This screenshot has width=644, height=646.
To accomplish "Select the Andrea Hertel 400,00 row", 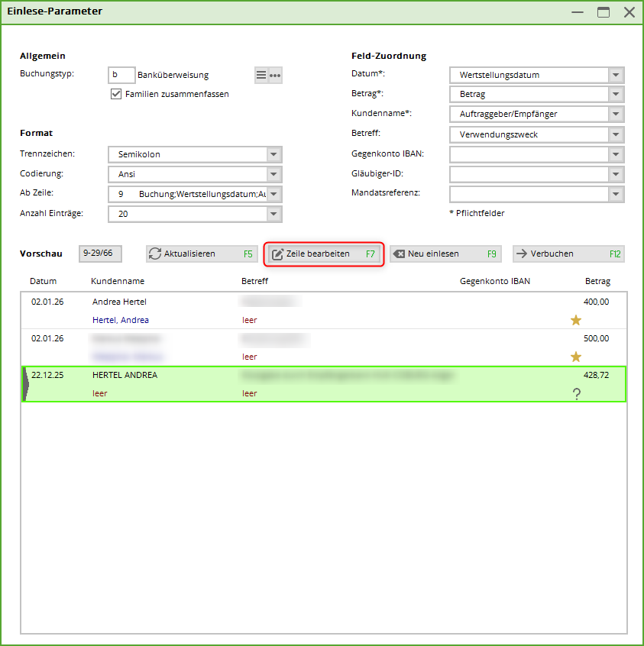I will point(306,302).
